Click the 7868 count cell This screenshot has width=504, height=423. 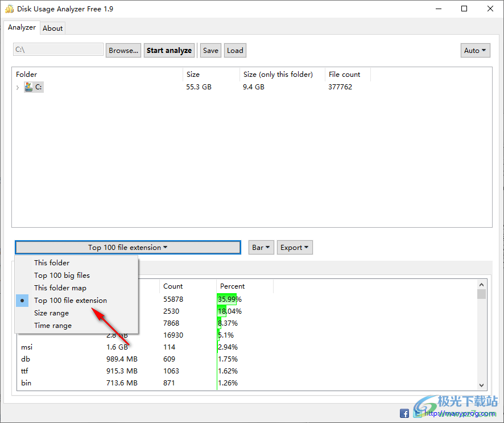171,323
